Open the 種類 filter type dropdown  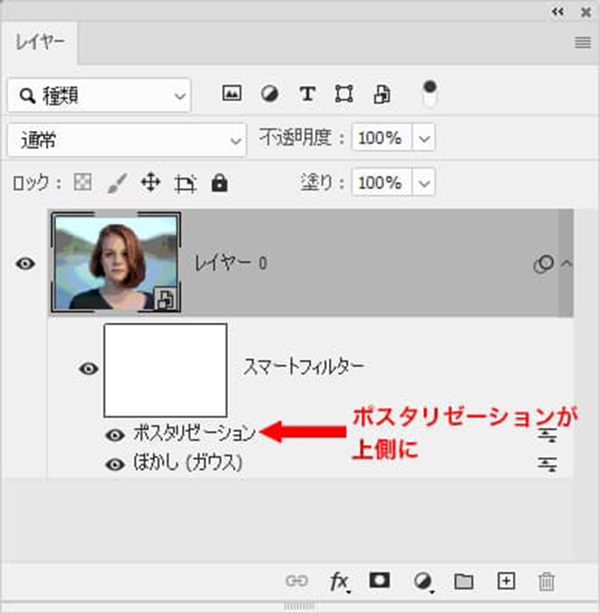(99, 95)
